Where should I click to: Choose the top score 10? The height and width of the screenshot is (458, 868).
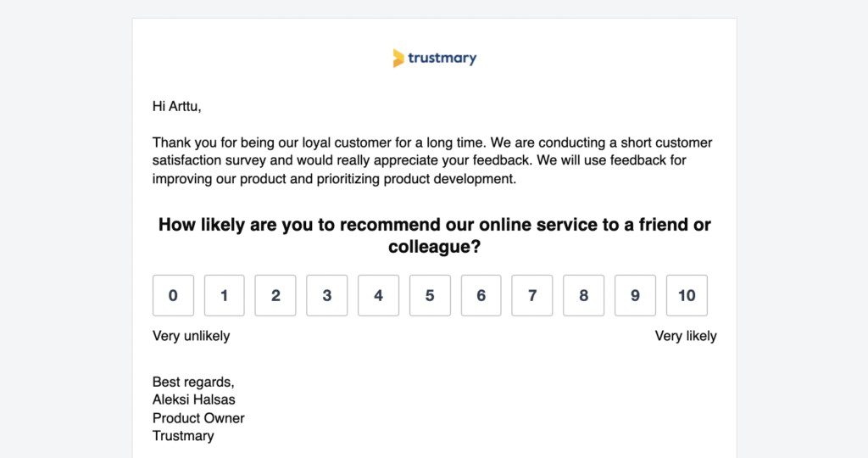pos(687,295)
